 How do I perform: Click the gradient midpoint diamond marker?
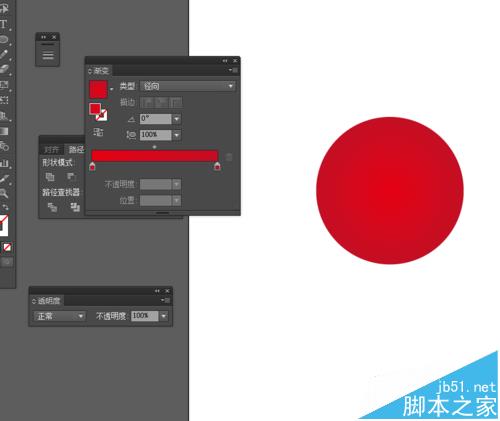click(x=154, y=147)
